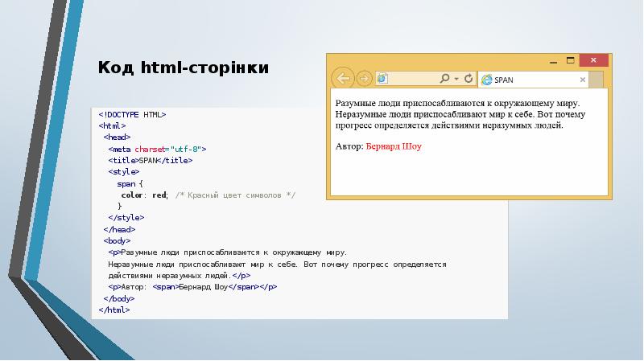Image resolution: width=644 pixels, height=361 pixels.
Task: Click the "color: red;" declaration in code
Action: pos(145,195)
